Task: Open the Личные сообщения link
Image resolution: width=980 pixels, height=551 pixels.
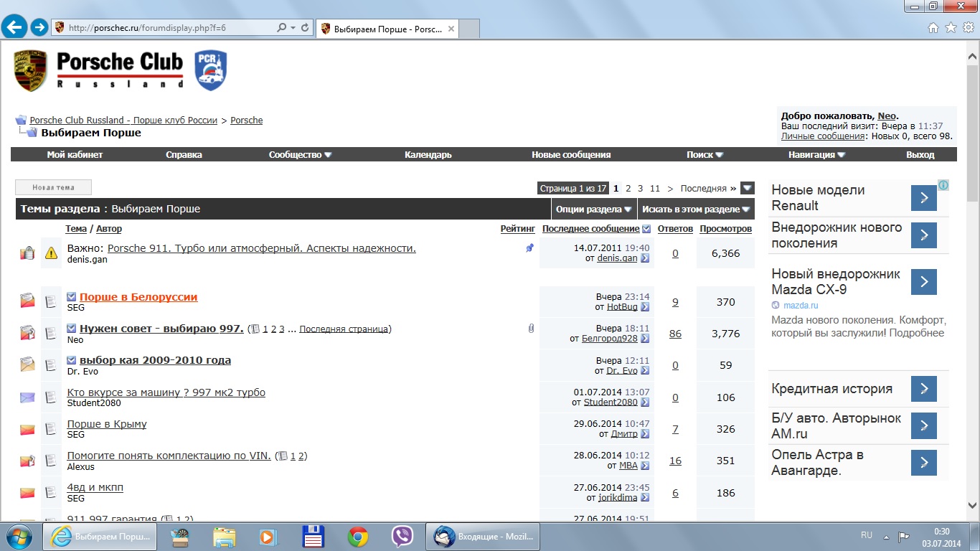Action: (x=823, y=136)
